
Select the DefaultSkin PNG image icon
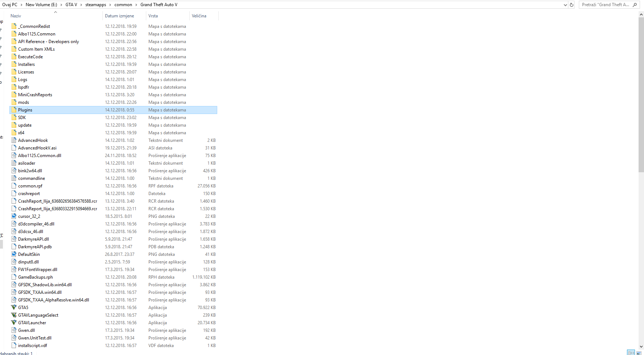[14, 254]
